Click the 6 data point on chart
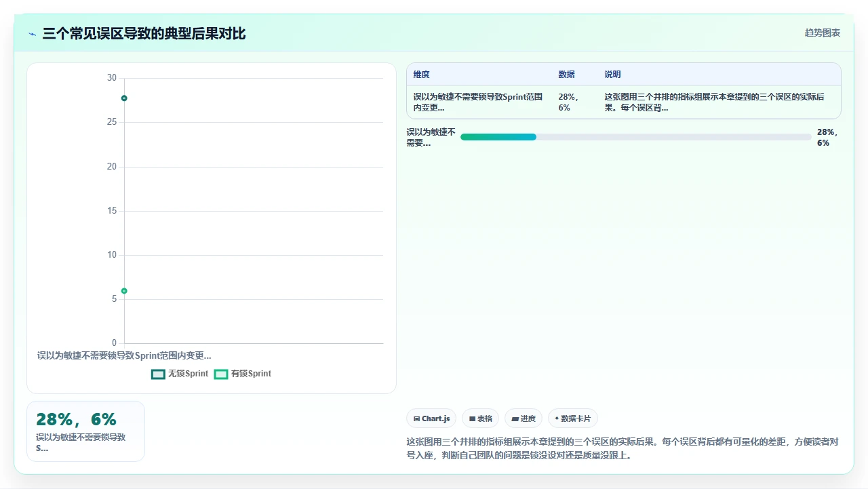The image size is (868, 489). 124,291
